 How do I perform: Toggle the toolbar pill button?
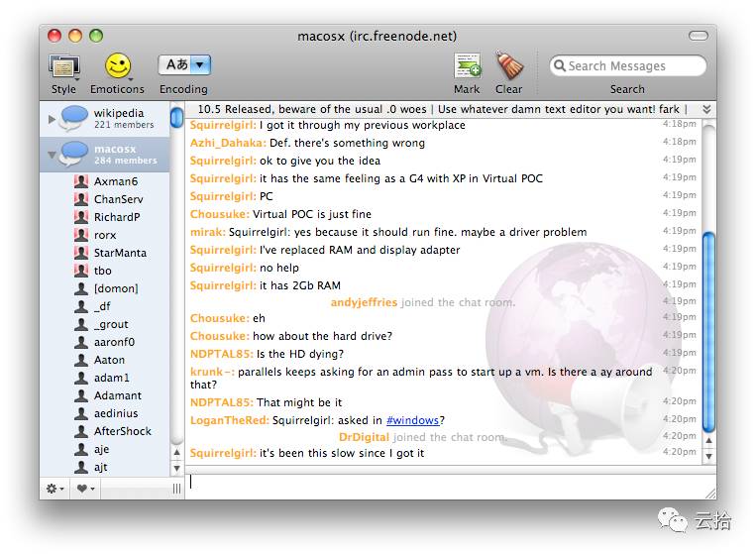click(698, 36)
